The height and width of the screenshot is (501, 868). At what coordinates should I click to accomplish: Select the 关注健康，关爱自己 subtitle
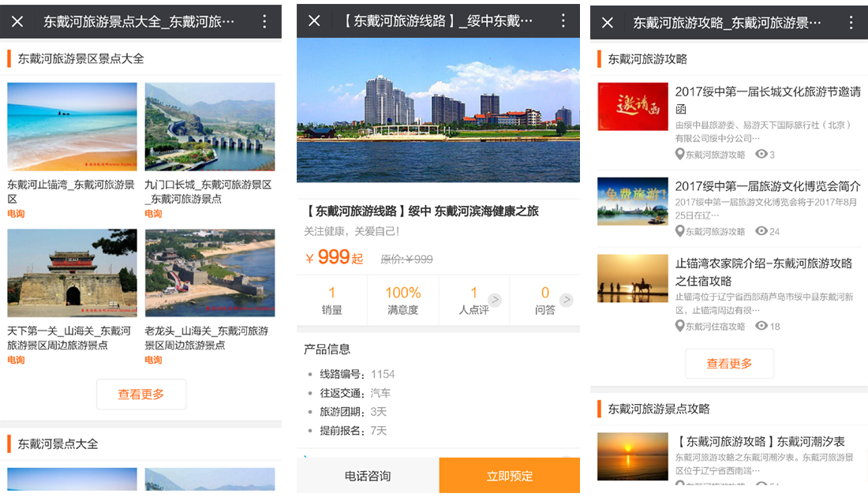[x=351, y=231]
